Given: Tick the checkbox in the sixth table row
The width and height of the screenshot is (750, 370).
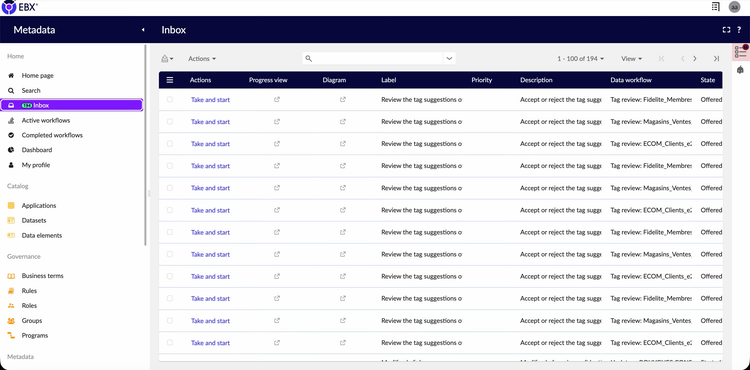Looking at the screenshot, I should coord(170,210).
